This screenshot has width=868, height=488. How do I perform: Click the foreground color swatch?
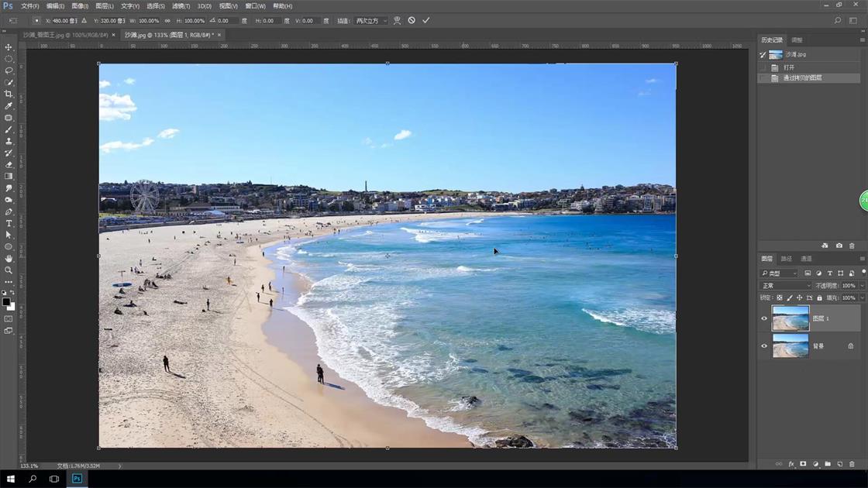click(6, 302)
